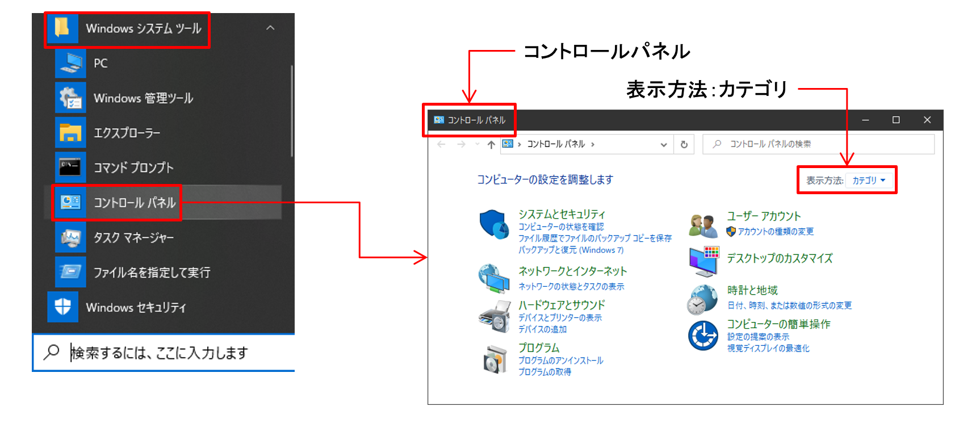
Task: Collapse the Windows システム ツール group chevron
Action: [270, 28]
